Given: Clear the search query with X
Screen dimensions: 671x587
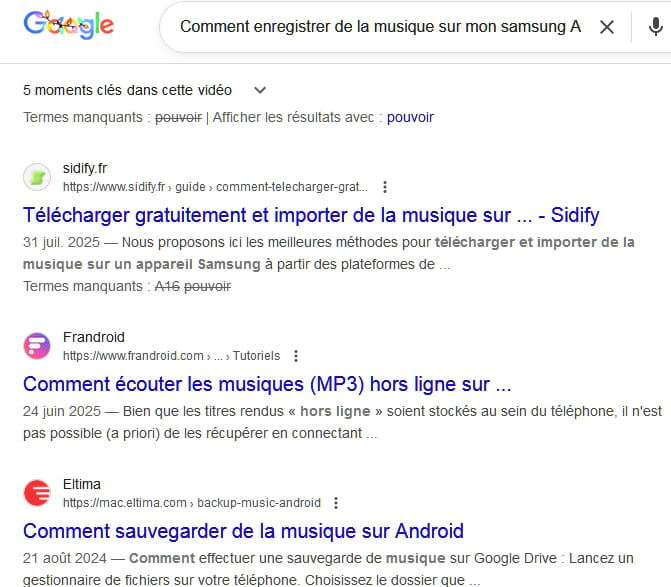Looking at the screenshot, I should coord(607,27).
